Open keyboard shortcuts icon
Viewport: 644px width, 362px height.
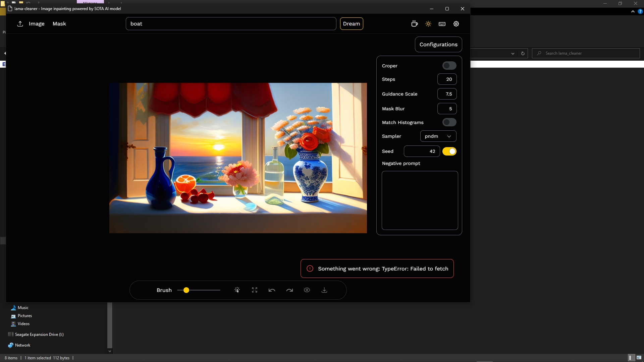pyautogui.click(x=442, y=24)
